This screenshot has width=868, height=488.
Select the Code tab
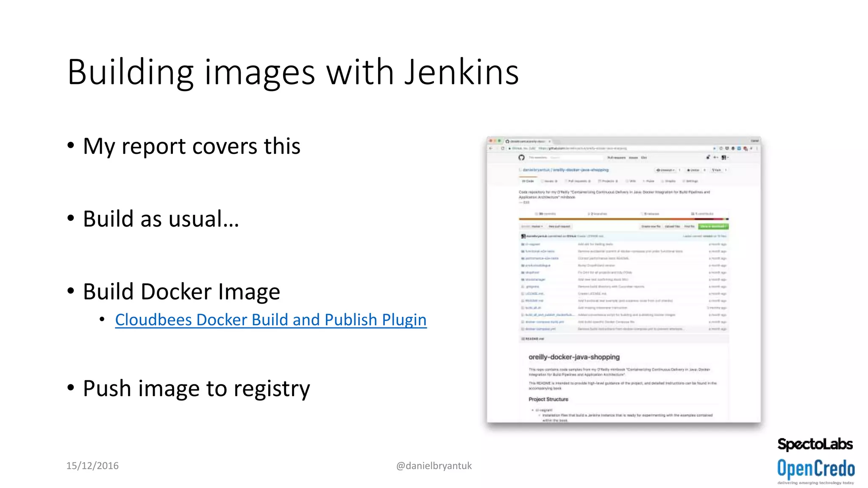tap(528, 181)
